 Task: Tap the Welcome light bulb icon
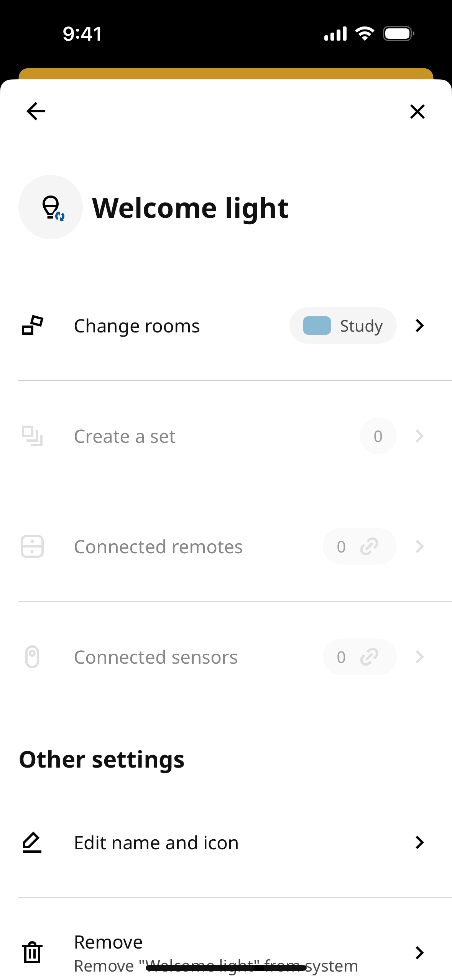point(51,207)
